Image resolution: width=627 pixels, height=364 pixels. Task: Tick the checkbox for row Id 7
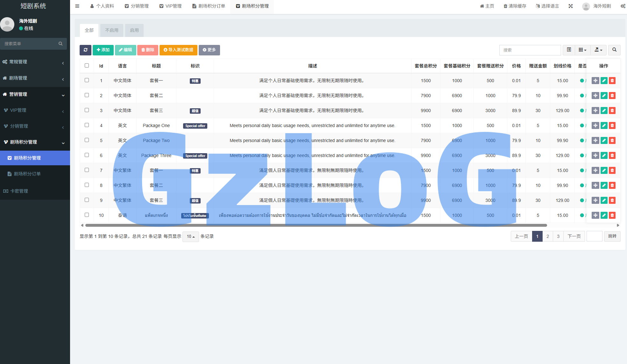coord(87,170)
